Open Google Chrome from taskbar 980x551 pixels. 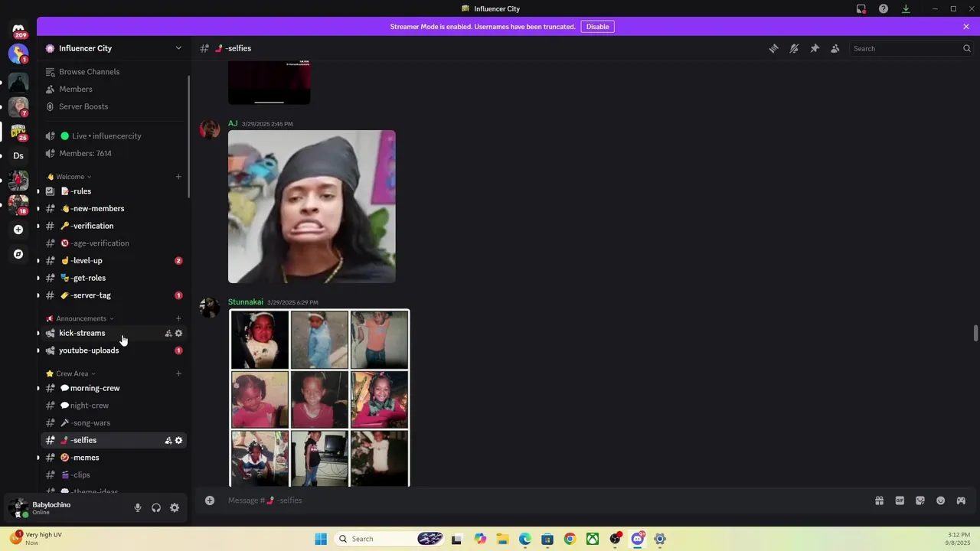(x=570, y=539)
